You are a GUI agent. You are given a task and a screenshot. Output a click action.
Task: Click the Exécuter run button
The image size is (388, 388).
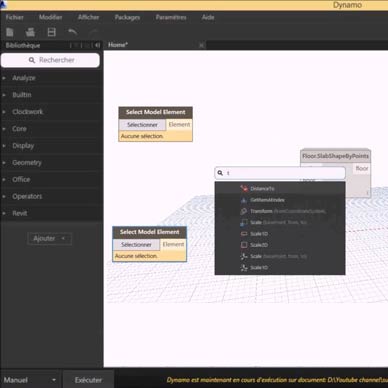(x=88, y=380)
